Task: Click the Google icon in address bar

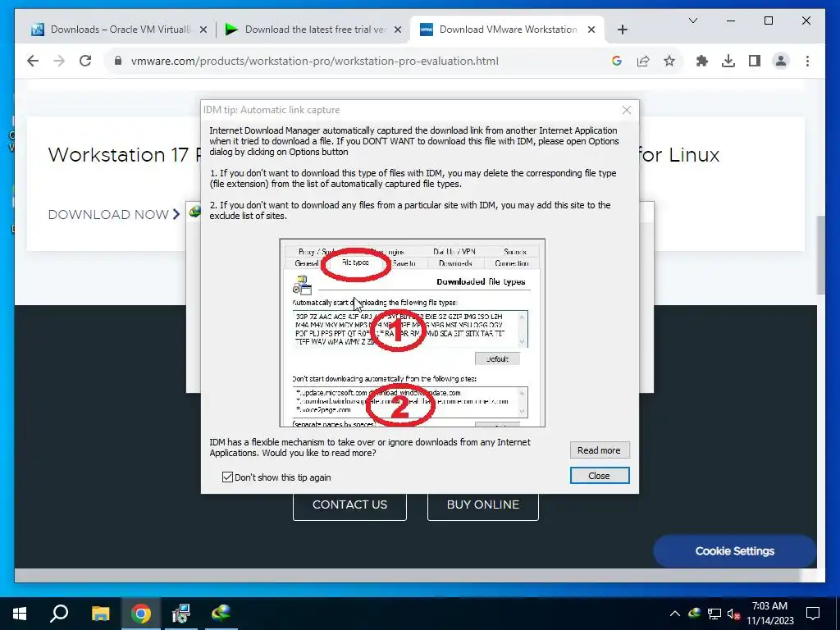Action: click(x=617, y=61)
